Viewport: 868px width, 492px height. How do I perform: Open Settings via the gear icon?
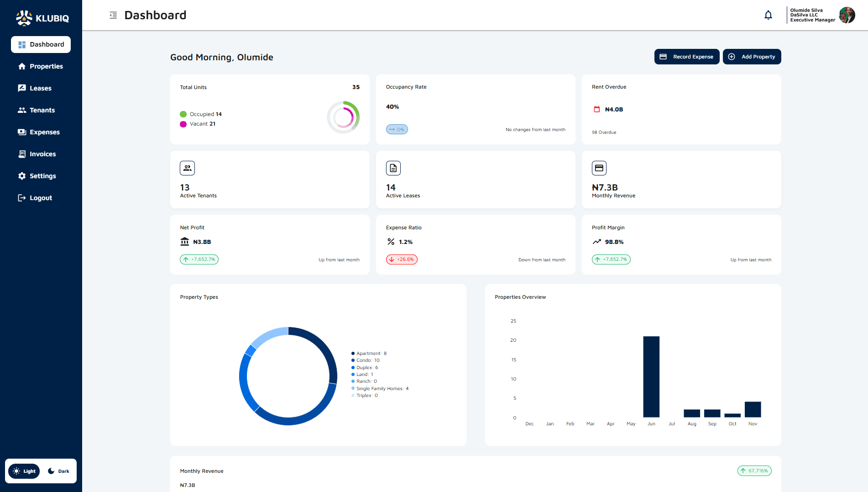coord(21,176)
